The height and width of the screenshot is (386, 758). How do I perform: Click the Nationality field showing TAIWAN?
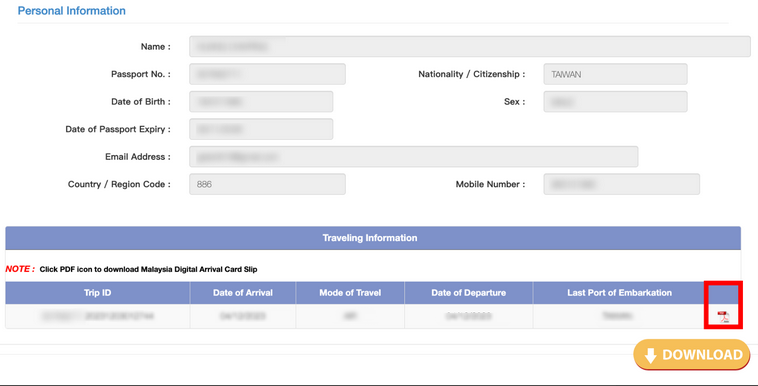click(x=615, y=74)
